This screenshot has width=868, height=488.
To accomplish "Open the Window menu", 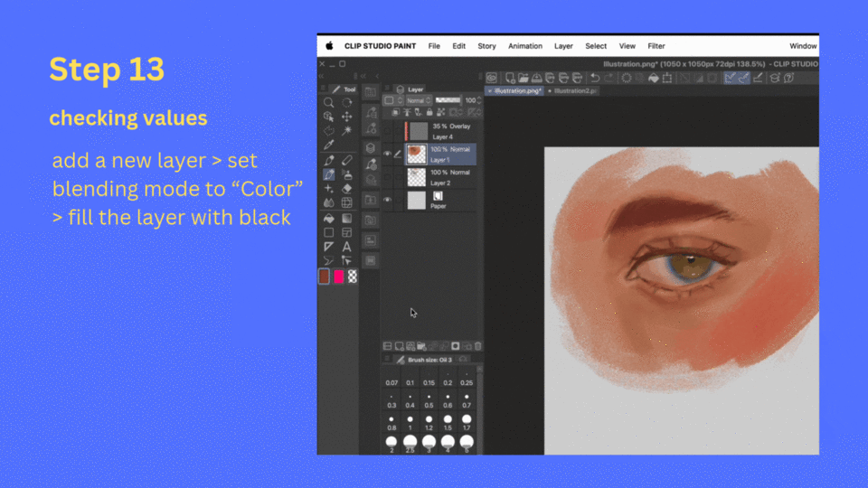I will 803,46.
